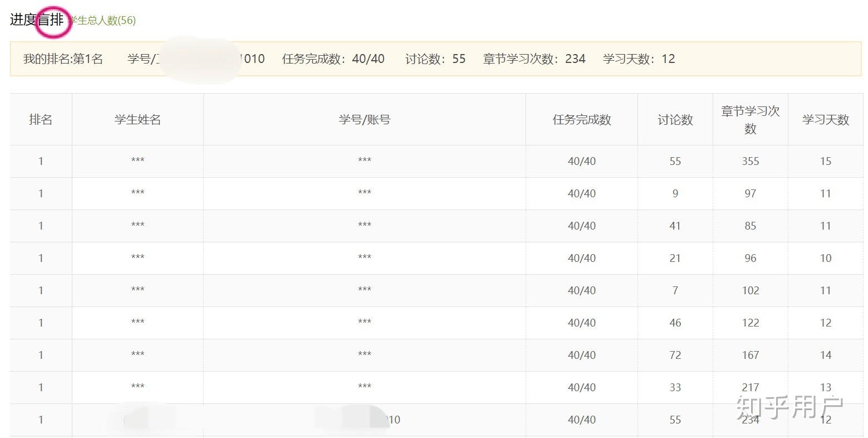868x438 pixels.
Task: Click rank 1 in the row with 122
Action: tap(41, 323)
